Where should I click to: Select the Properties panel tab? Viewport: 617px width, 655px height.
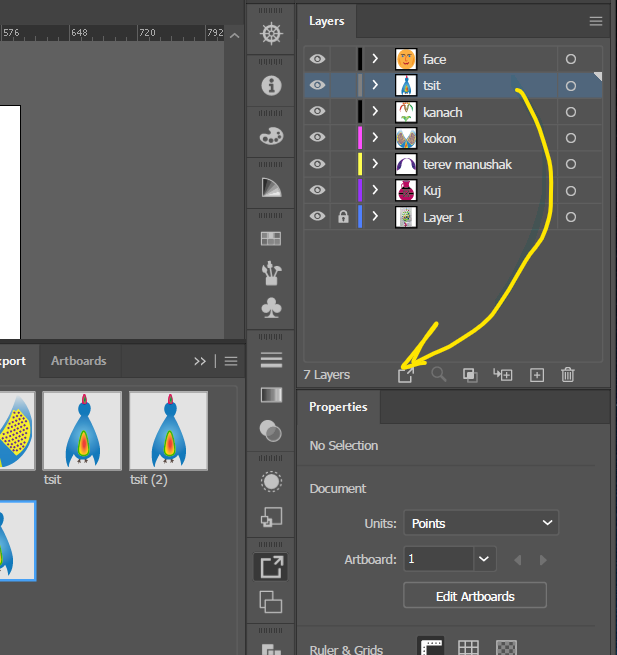click(338, 407)
